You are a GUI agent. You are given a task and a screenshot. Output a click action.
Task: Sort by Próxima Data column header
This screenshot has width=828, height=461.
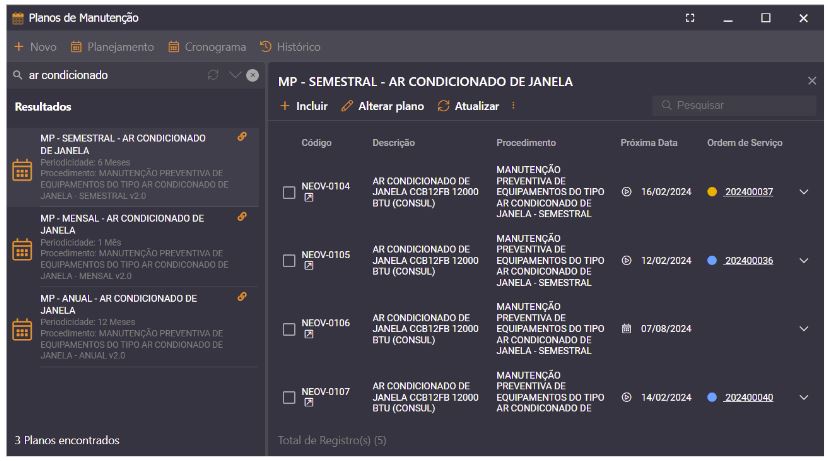tap(648, 143)
